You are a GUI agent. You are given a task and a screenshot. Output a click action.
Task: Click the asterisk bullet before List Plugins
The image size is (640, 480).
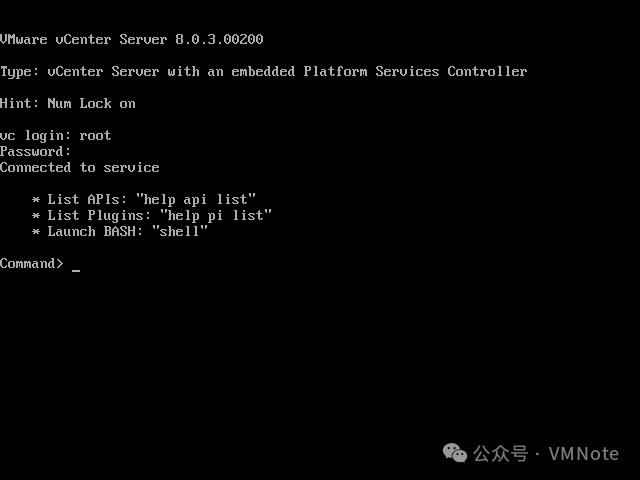click(36, 216)
